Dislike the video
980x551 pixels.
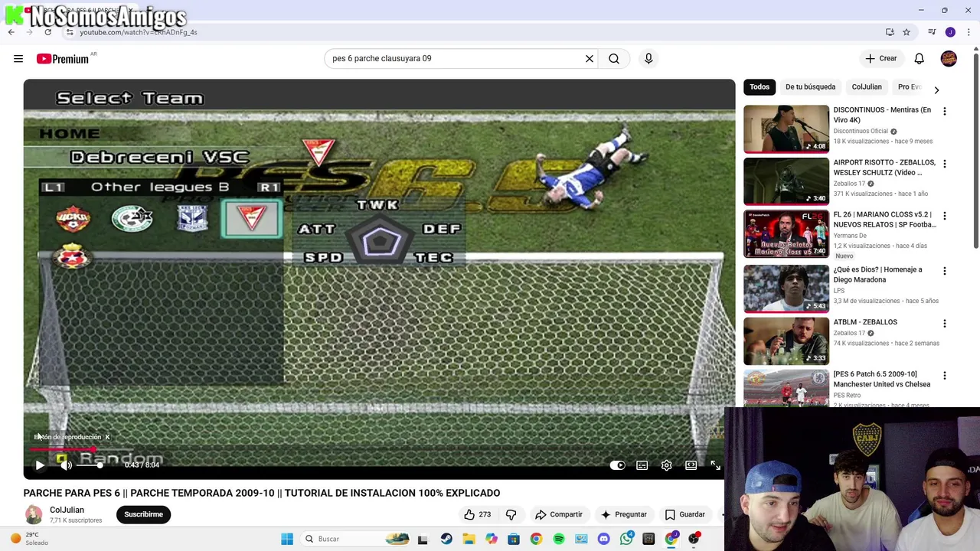coord(511,514)
